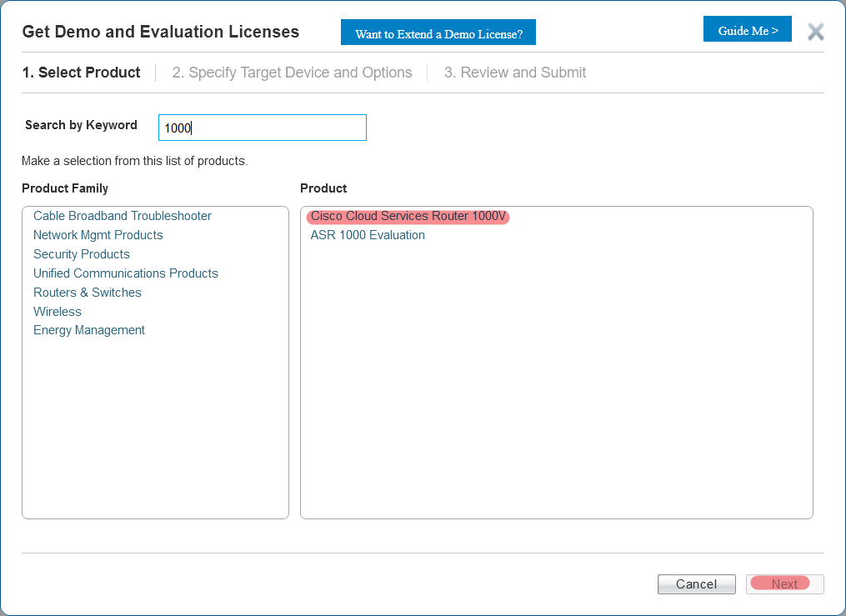Close the Get Demo Licenses dialog

point(815,32)
